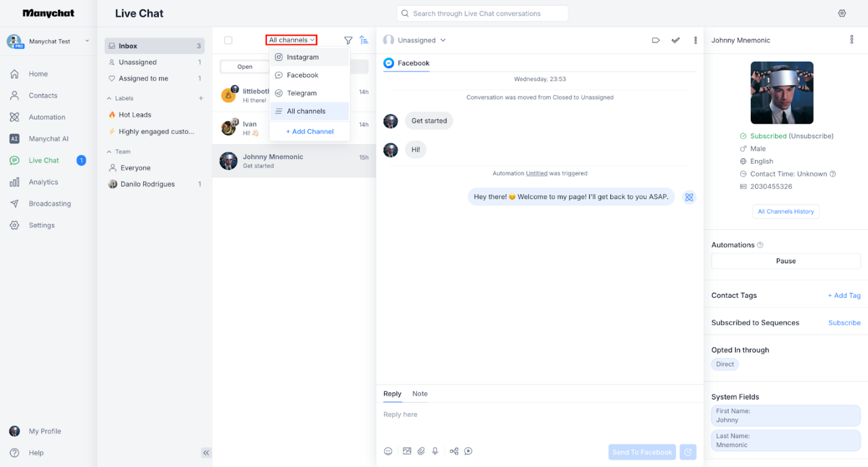Click the flow/automation icon in the reply toolbar
Image resolution: width=868 pixels, height=467 pixels.
click(x=454, y=451)
